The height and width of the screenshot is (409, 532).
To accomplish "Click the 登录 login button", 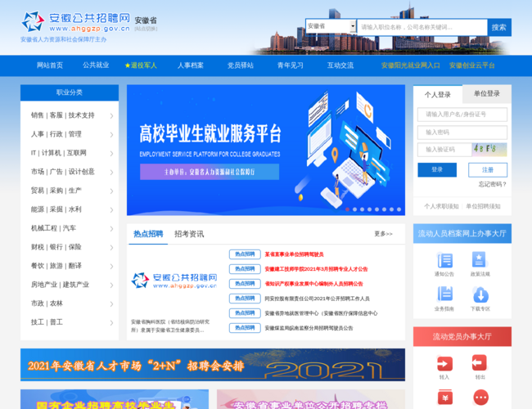I will click(437, 169).
